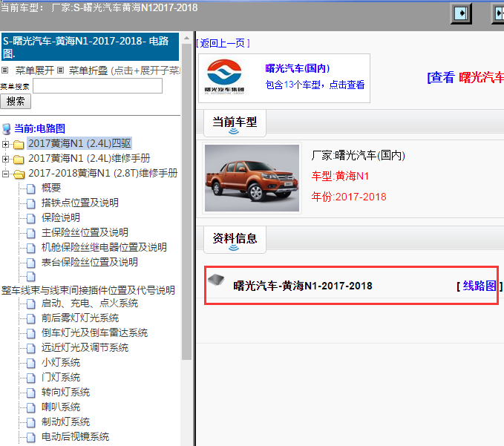Viewport: 504px width, 446px height.
Task: Click document icon next to 喇叭系统
Action: coord(31,407)
